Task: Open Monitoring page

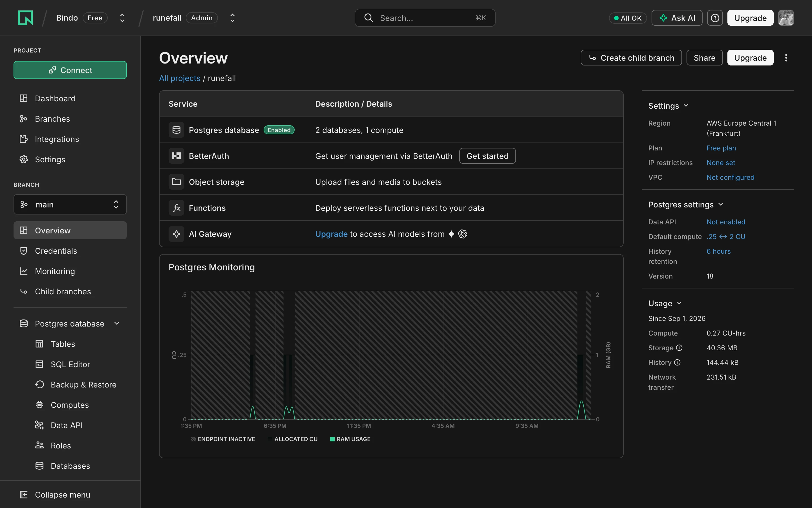Action: point(70,271)
